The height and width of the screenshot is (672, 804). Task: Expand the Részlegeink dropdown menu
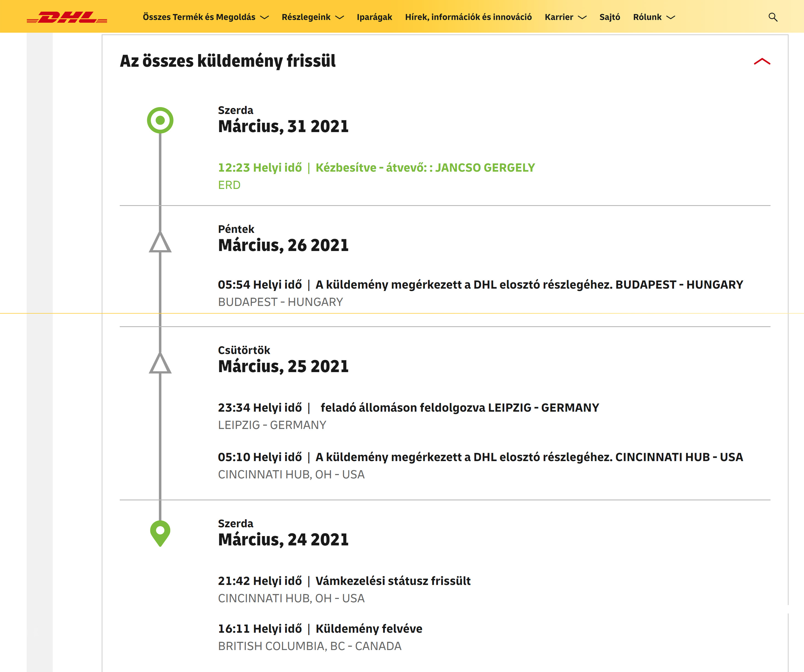click(x=312, y=17)
